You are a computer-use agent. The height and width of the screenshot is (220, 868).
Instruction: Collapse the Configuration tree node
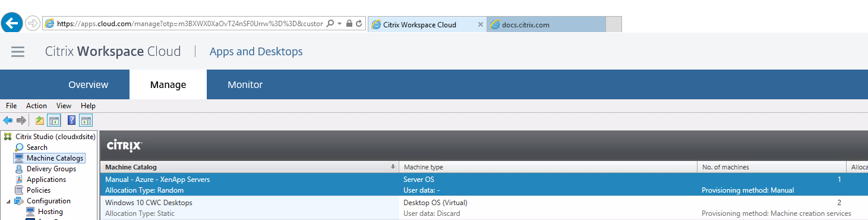tap(8, 201)
